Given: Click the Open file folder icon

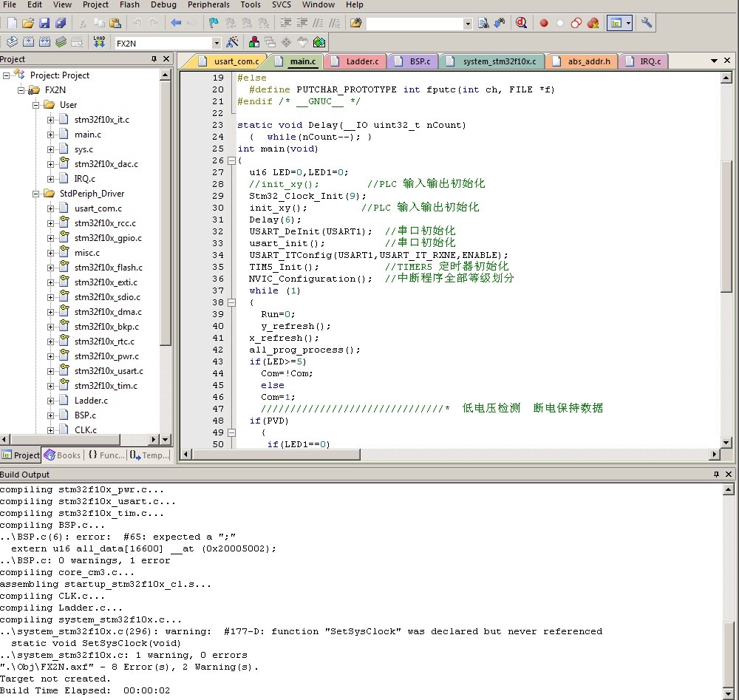Looking at the screenshot, I should coord(28,23).
